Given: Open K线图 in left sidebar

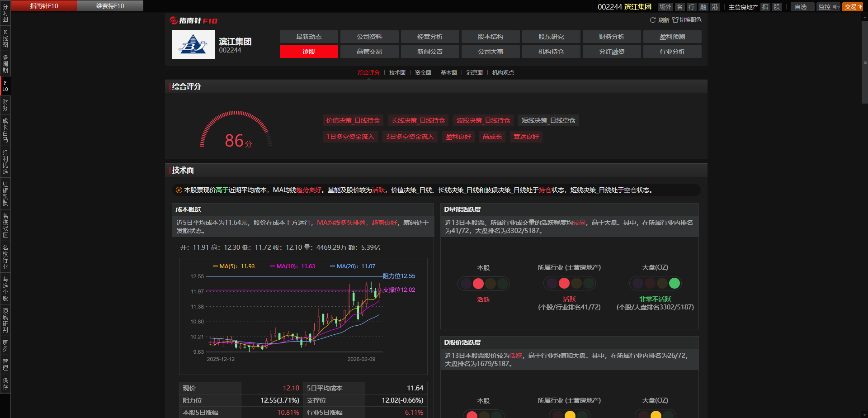Looking at the screenshot, I should pos(5,38).
